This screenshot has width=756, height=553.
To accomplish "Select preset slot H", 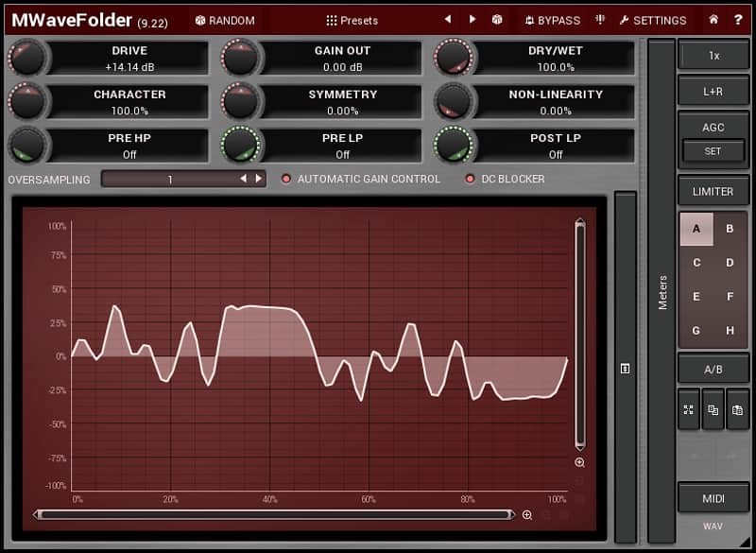I will (x=730, y=330).
